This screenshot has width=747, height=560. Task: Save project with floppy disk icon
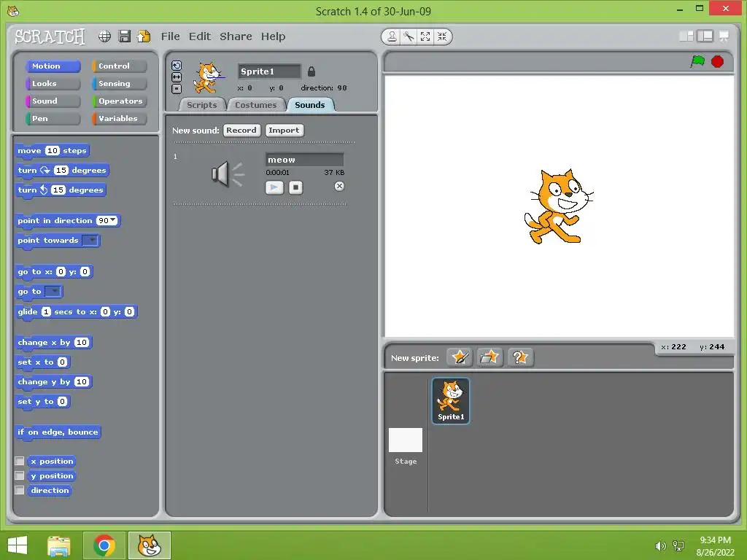point(124,36)
